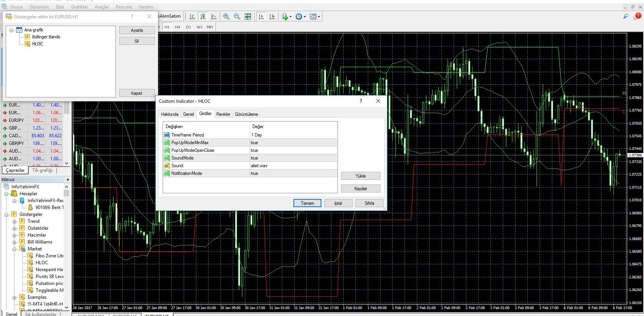The height and width of the screenshot is (316, 644).
Task: Expand the Bill Williams folder
Action: coord(14,242)
